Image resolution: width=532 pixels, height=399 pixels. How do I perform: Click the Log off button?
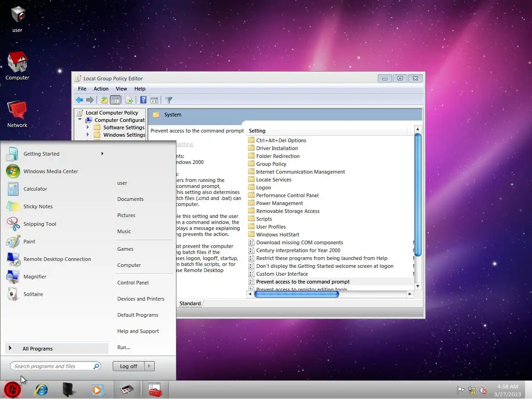coord(128,366)
